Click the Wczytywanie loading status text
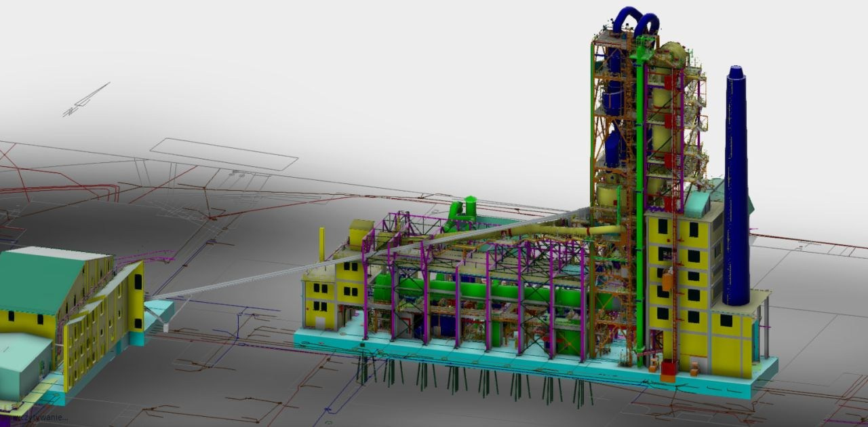 [x=39, y=418]
